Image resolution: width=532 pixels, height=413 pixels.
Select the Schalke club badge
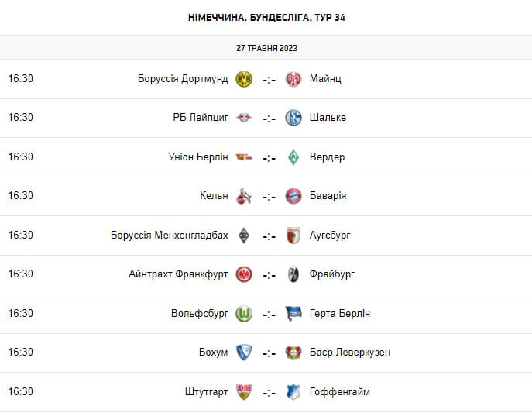(x=293, y=118)
